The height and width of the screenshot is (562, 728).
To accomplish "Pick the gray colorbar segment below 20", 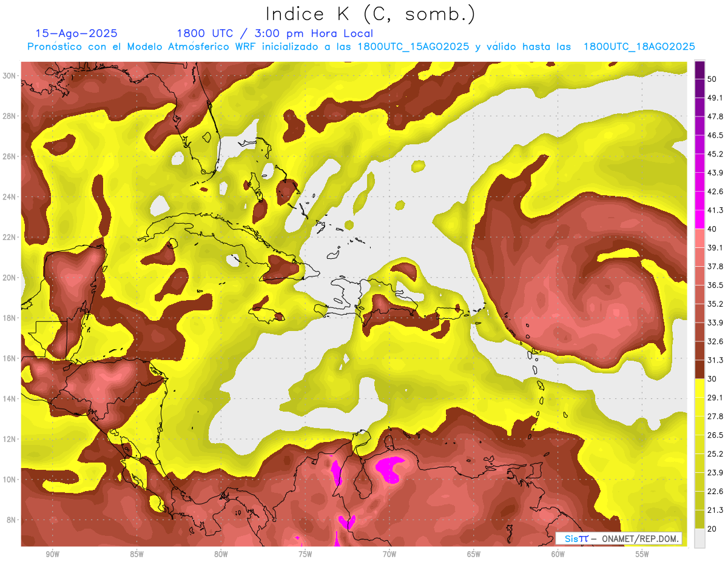I will tap(699, 538).
